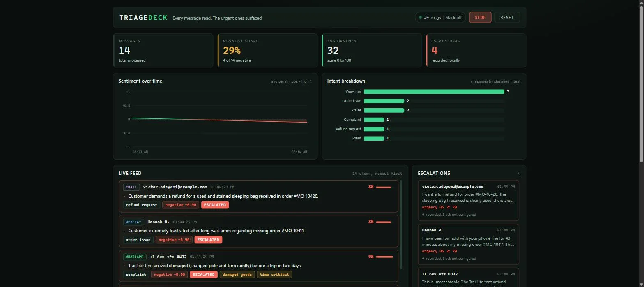
Task: Click the time critical tag
Action: click(x=274, y=275)
